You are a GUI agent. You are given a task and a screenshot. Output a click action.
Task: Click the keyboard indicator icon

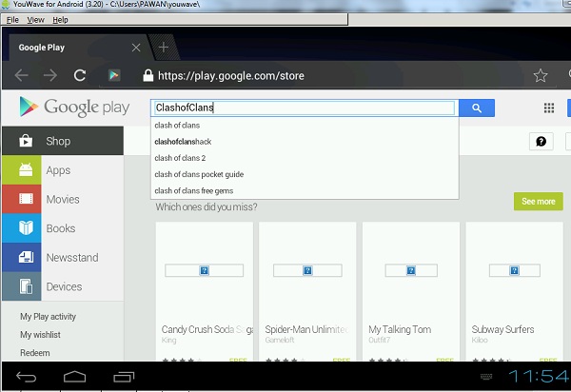point(486,377)
